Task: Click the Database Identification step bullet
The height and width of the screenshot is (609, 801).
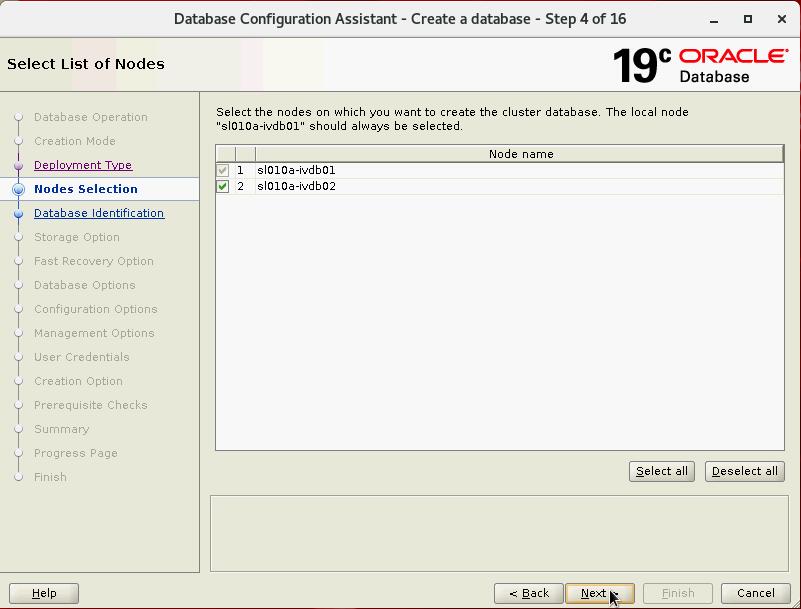Action: 18,213
